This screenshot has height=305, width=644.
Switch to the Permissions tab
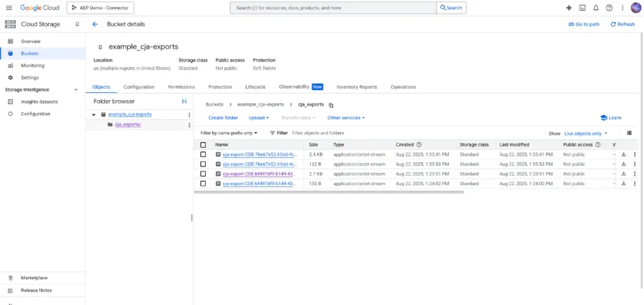pos(182,87)
